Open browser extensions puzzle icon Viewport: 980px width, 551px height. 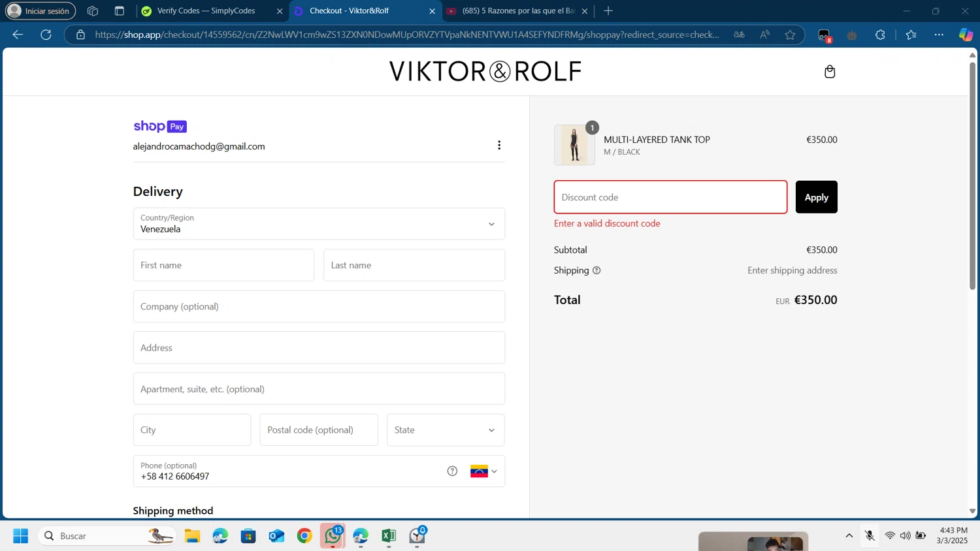tap(880, 35)
